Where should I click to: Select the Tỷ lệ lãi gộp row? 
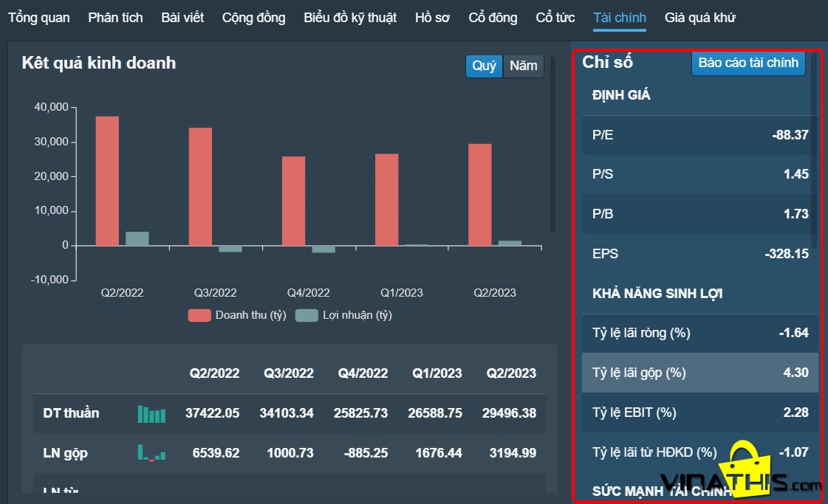pyautogui.click(x=700, y=373)
